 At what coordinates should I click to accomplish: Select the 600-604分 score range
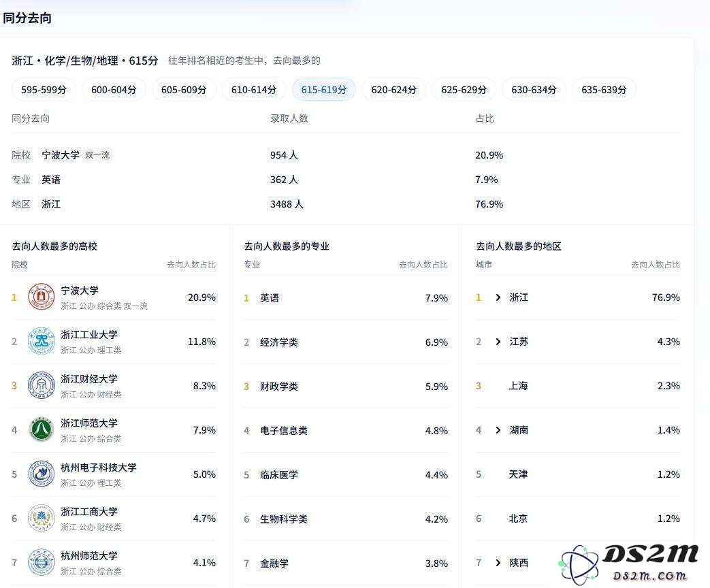(x=114, y=90)
